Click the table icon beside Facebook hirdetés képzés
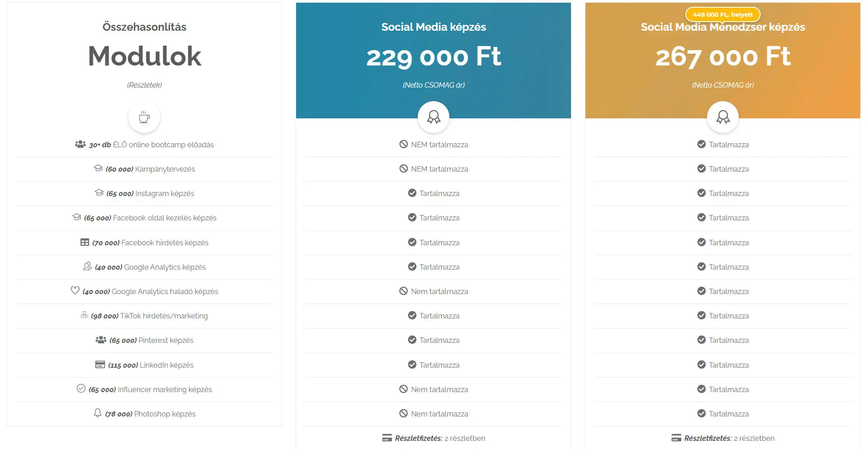This screenshot has height=449, width=868. [85, 242]
